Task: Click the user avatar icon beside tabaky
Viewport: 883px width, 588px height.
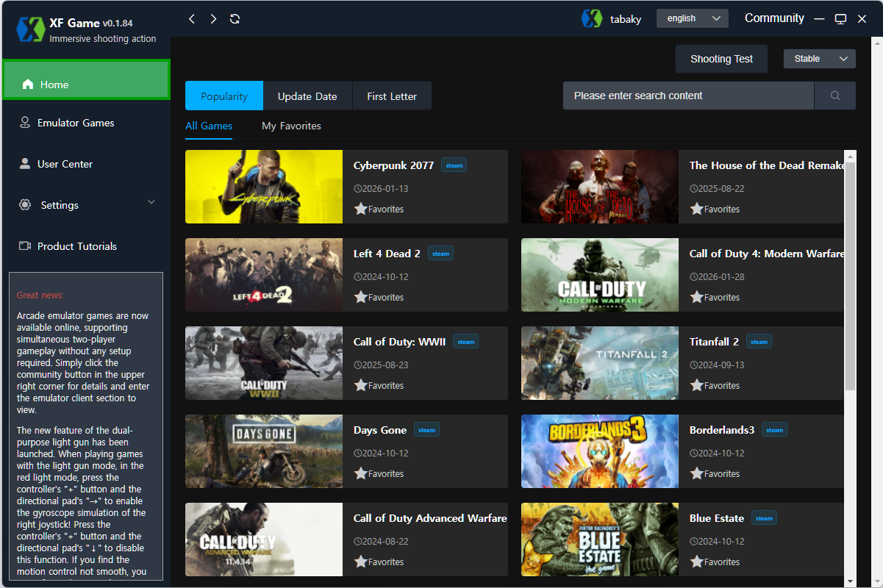Action: pyautogui.click(x=591, y=19)
